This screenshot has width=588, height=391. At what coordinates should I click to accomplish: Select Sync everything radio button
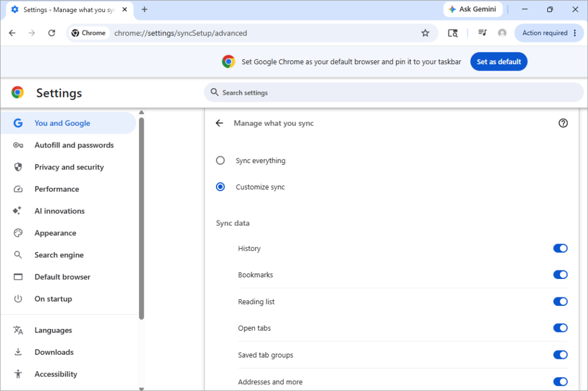click(220, 160)
